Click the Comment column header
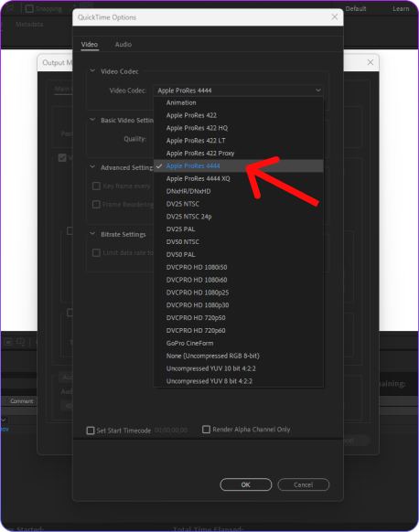This screenshot has height=532, width=419. pyautogui.click(x=22, y=401)
